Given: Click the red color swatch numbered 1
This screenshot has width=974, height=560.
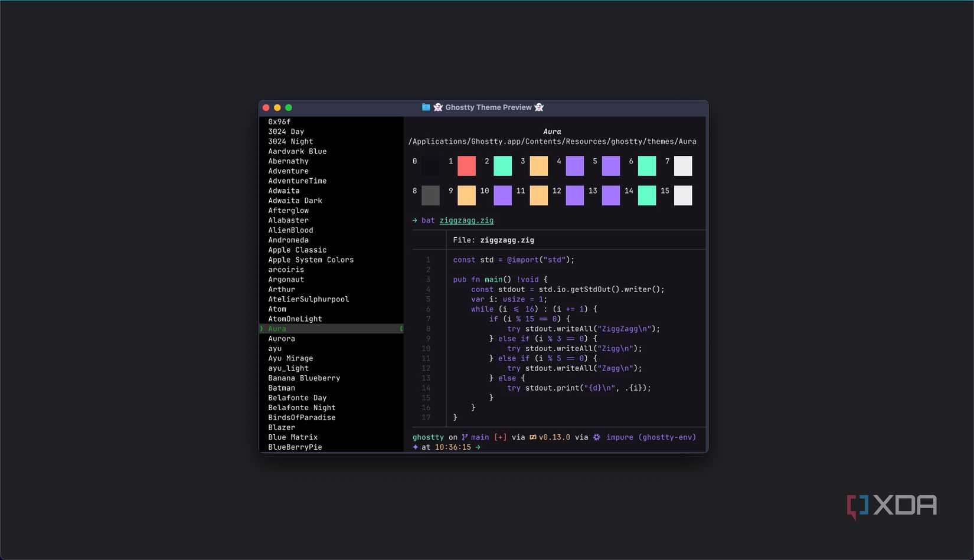Looking at the screenshot, I should pos(466,166).
